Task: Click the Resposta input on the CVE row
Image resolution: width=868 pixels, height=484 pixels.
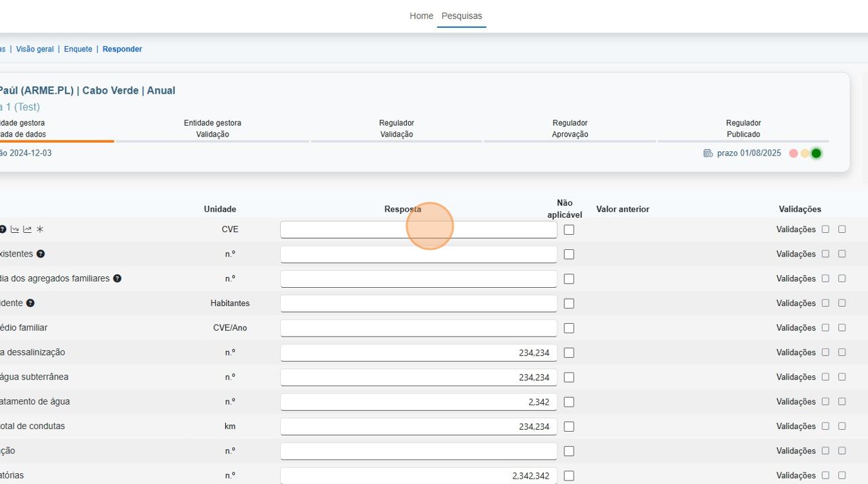Action: pyautogui.click(x=418, y=229)
